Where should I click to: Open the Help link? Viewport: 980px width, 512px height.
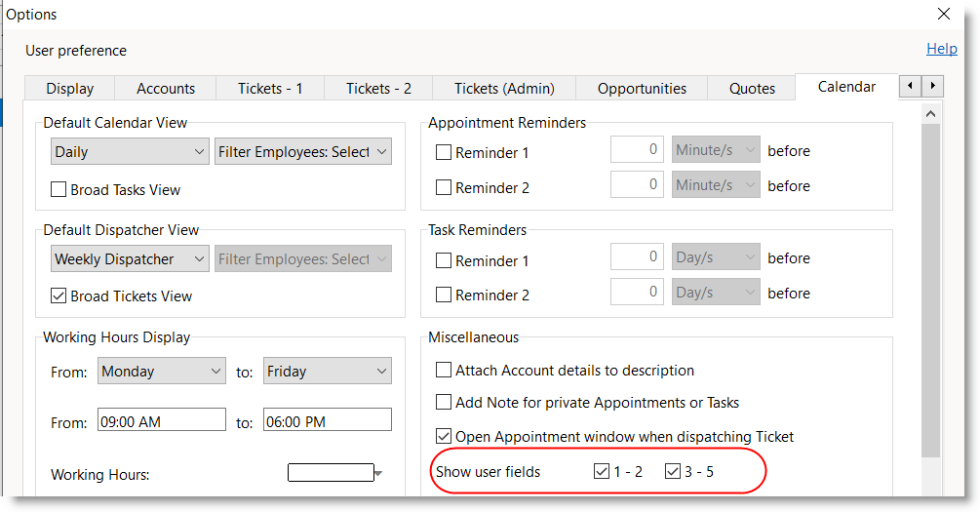point(941,49)
